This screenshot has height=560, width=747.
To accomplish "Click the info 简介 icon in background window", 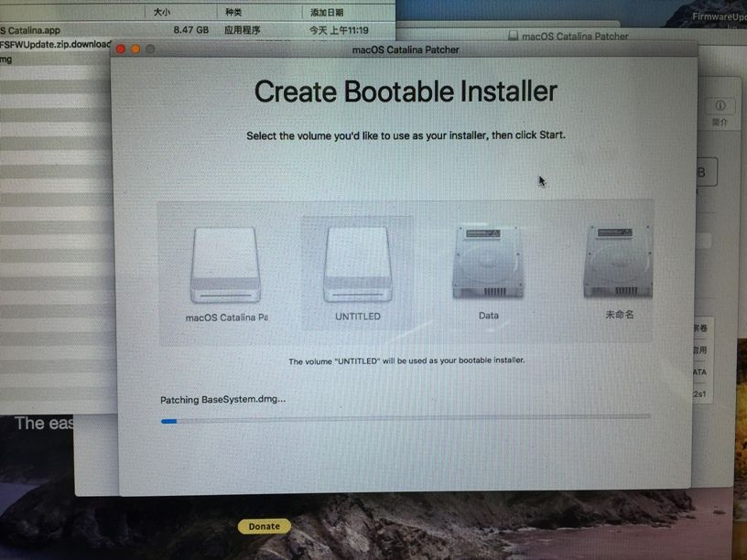I will (x=720, y=105).
